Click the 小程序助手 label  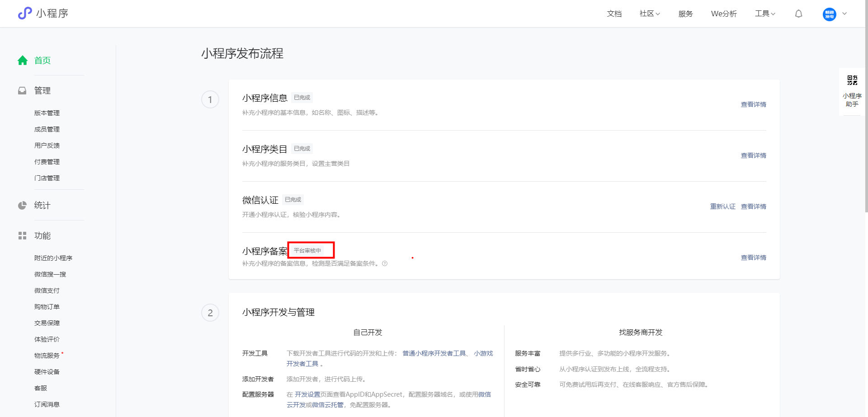point(852,100)
